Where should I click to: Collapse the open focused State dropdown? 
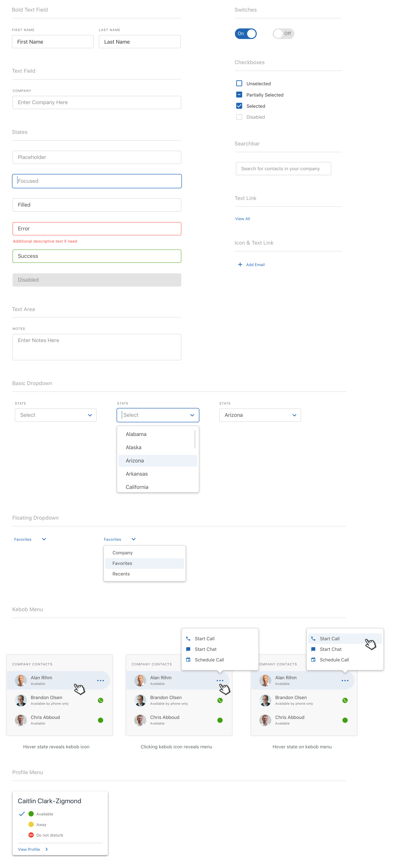coord(158,415)
